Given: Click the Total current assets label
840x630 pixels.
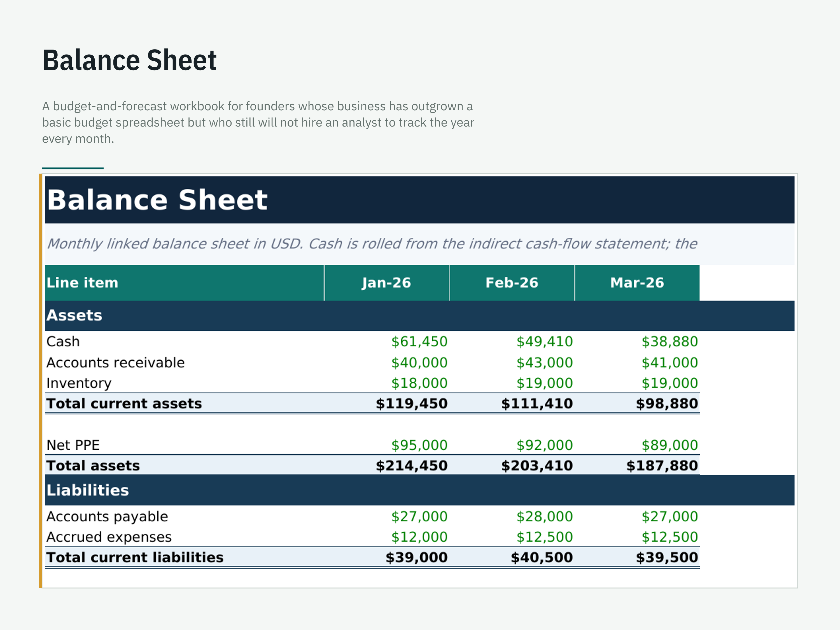Looking at the screenshot, I should click(x=124, y=404).
